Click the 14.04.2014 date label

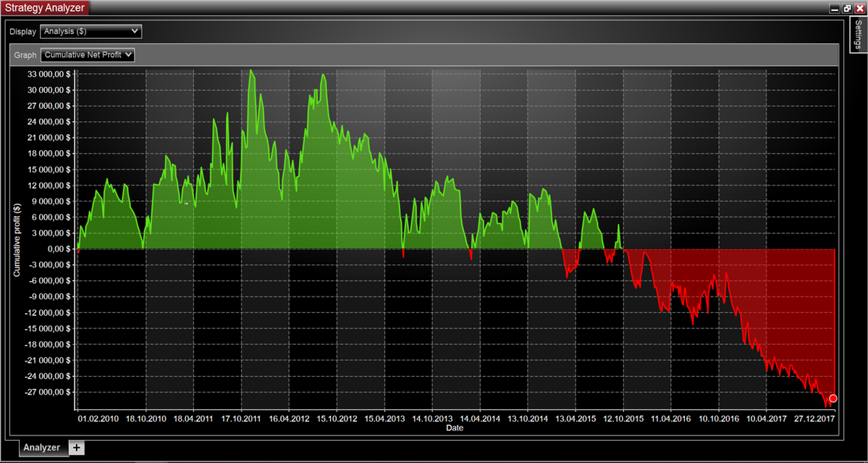(x=480, y=419)
